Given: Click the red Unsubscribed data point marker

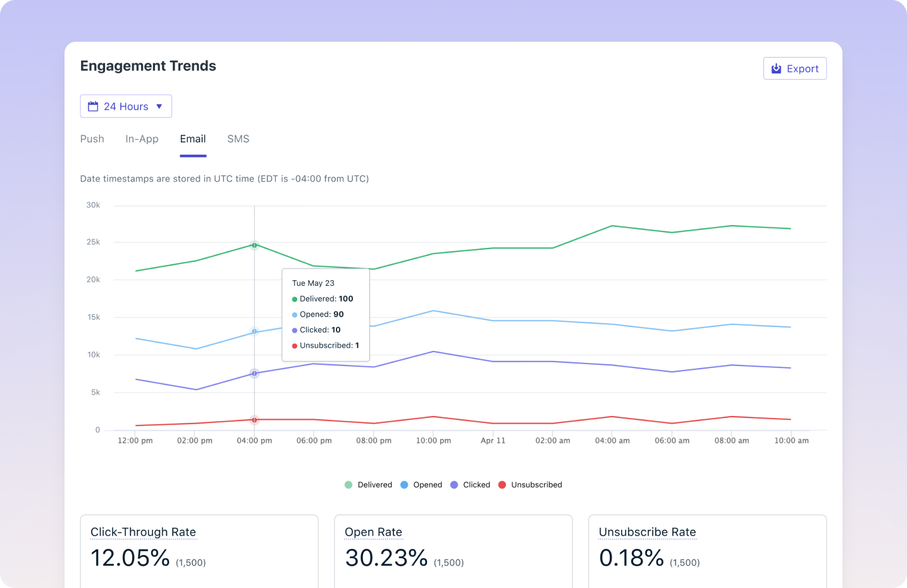Looking at the screenshot, I should click(x=254, y=420).
